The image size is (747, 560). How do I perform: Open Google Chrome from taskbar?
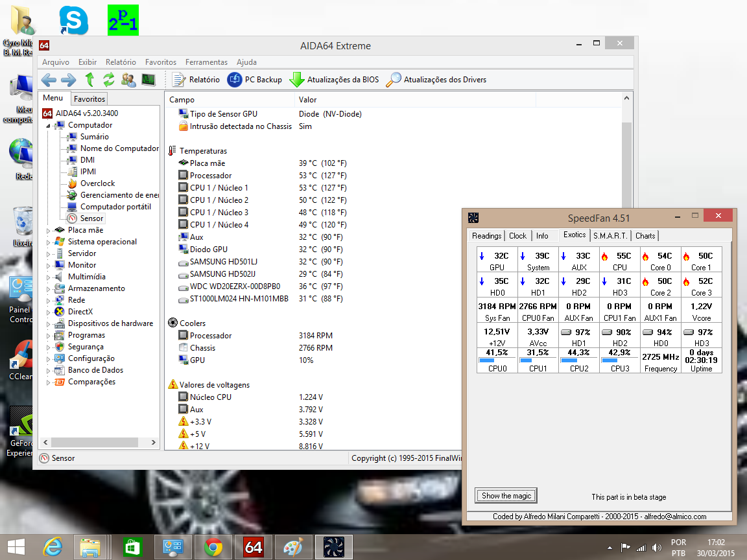pyautogui.click(x=213, y=547)
